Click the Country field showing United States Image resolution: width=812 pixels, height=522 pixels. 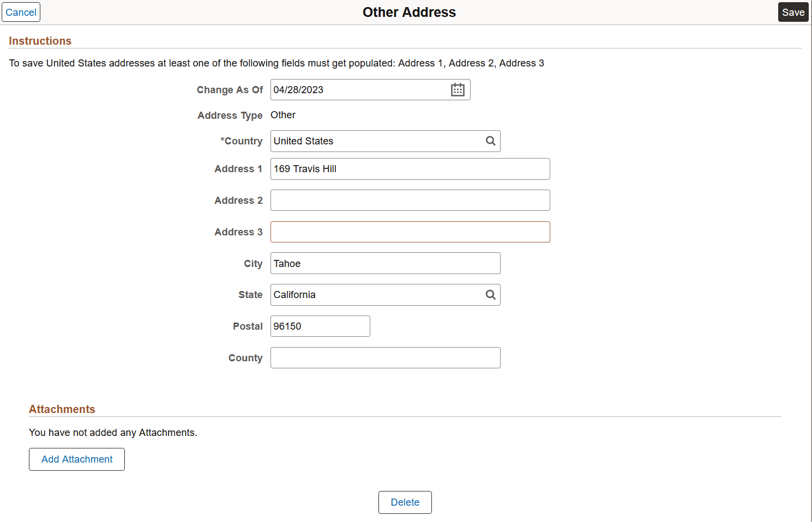point(376,141)
